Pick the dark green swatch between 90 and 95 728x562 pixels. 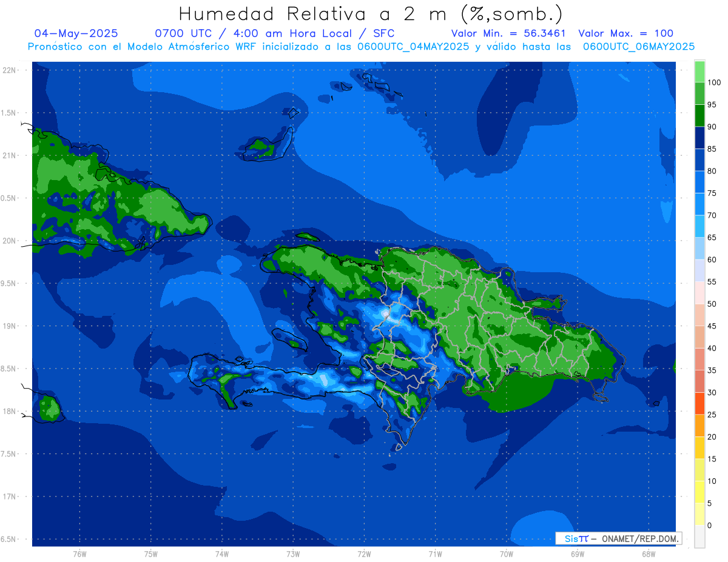[699, 115]
